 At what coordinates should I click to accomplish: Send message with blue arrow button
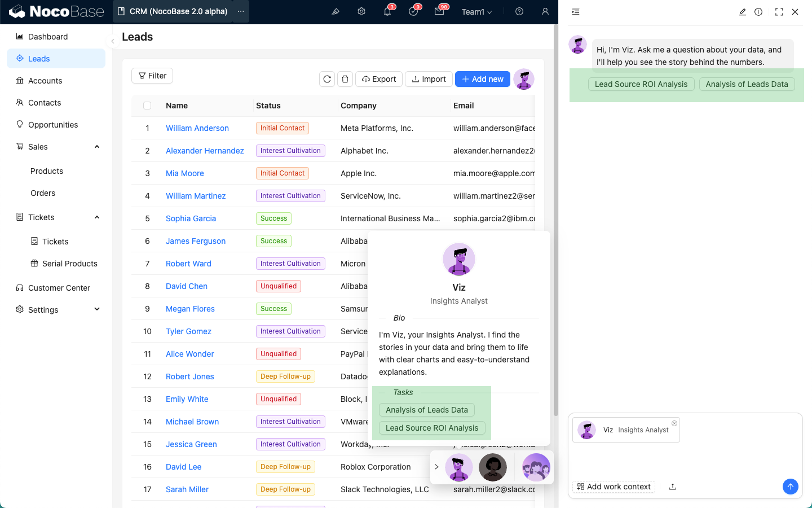pyautogui.click(x=790, y=486)
